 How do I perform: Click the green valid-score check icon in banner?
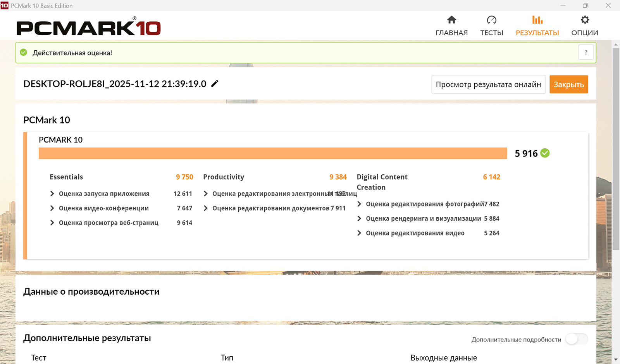(24, 53)
